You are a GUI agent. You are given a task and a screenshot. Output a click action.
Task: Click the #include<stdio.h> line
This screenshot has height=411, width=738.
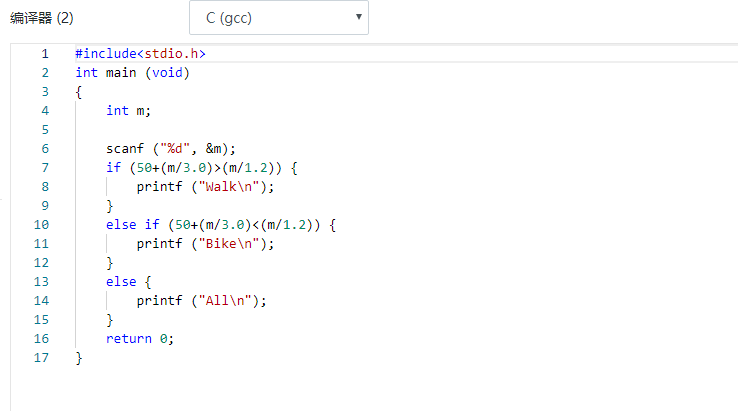coord(140,54)
